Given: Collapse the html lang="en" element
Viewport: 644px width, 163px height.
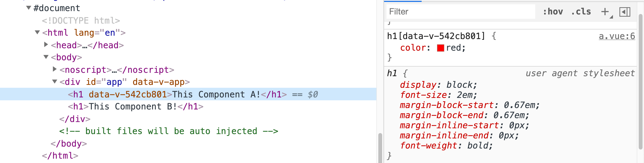Looking at the screenshot, I should click(x=37, y=32).
